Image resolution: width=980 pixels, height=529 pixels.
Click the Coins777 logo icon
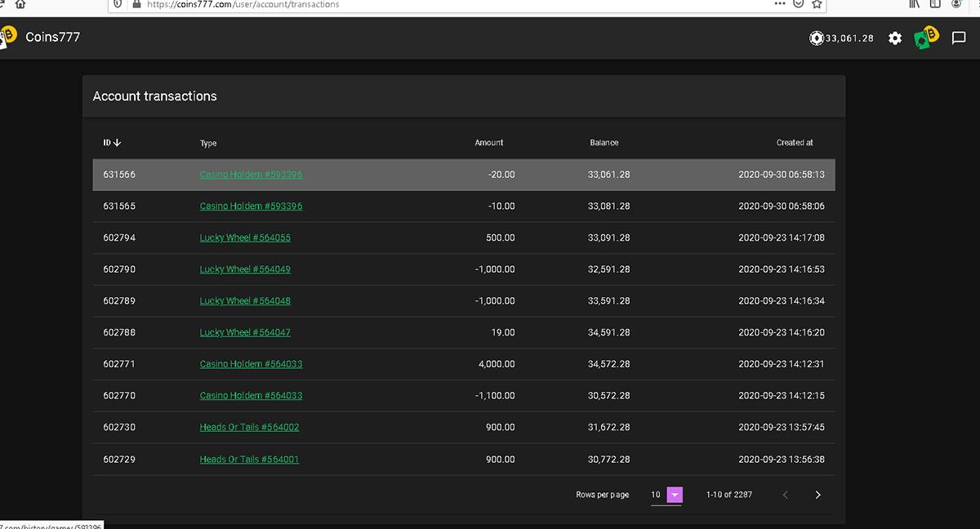coord(8,37)
